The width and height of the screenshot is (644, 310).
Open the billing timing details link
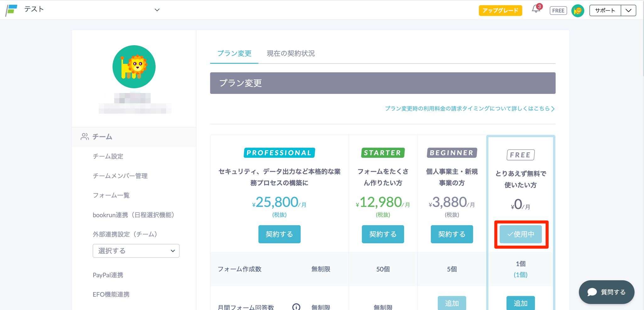click(x=469, y=109)
